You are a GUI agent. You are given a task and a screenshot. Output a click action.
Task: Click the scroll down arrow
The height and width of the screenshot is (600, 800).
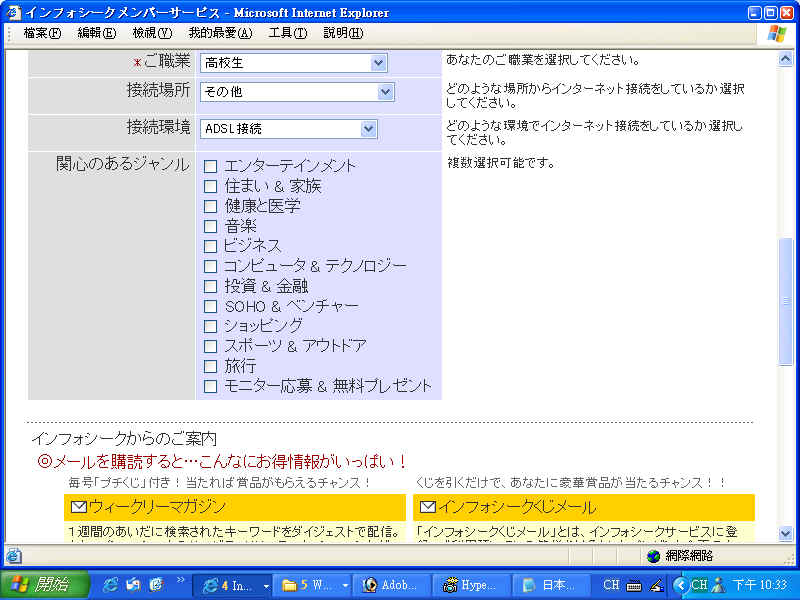[x=785, y=534]
